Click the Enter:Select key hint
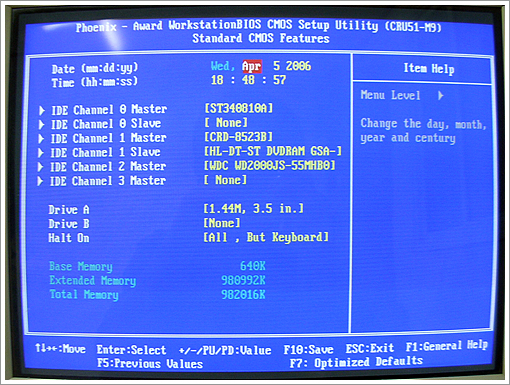 [131, 350]
